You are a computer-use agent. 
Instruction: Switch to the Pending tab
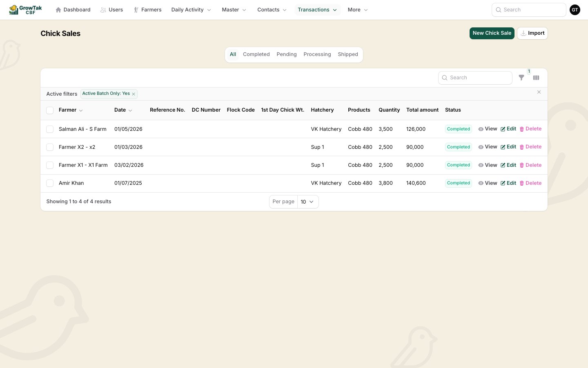[287, 54]
